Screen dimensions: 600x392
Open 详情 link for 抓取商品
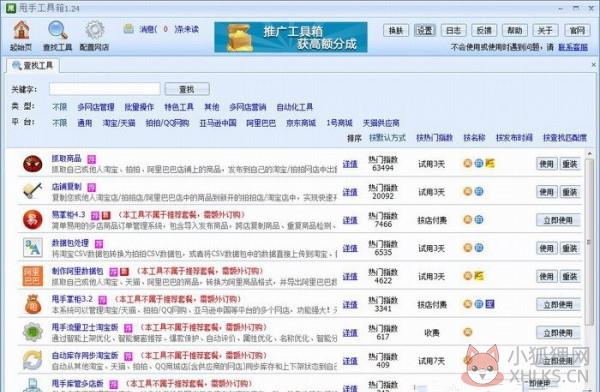coord(350,164)
